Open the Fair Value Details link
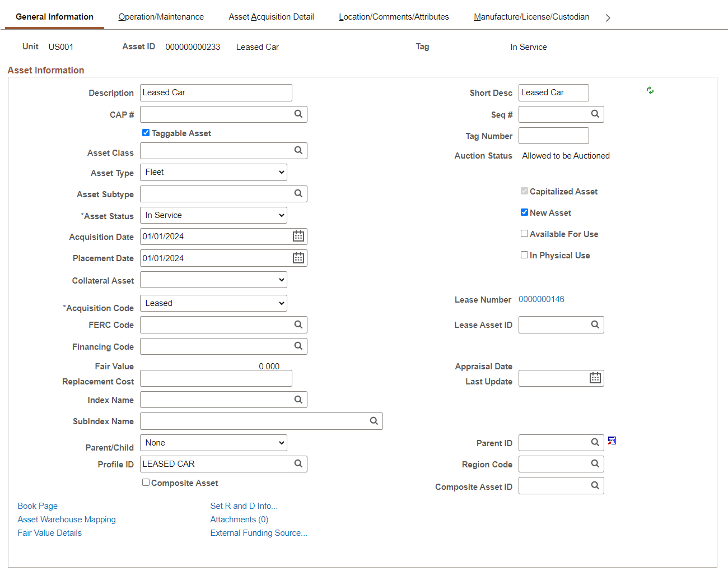 click(x=49, y=532)
